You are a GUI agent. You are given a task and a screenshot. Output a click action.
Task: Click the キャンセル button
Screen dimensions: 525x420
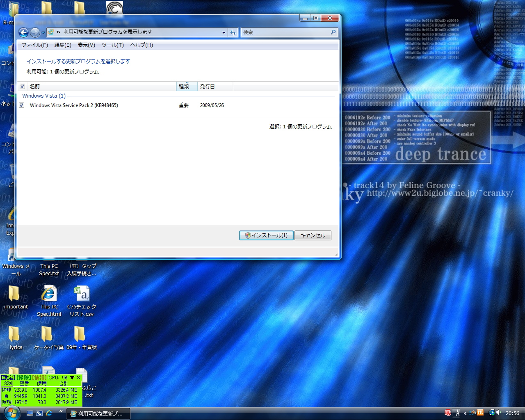pyautogui.click(x=313, y=235)
